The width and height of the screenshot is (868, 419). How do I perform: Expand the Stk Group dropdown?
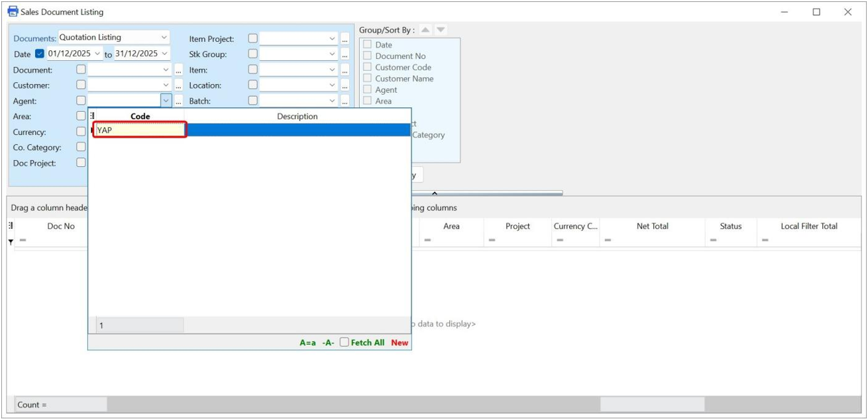coord(333,54)
